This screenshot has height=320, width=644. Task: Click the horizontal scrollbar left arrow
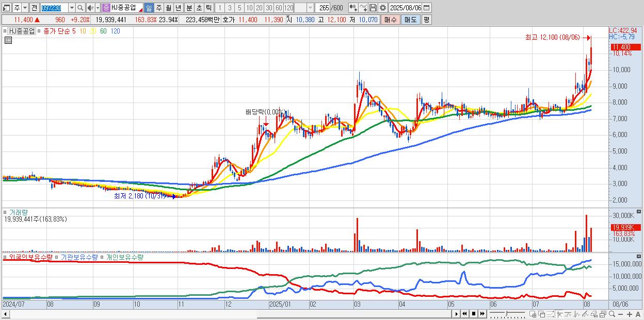5,313
